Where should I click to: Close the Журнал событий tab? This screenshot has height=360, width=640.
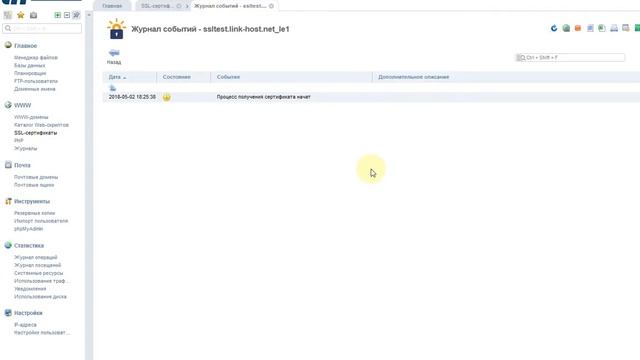[x=271, y=6]
